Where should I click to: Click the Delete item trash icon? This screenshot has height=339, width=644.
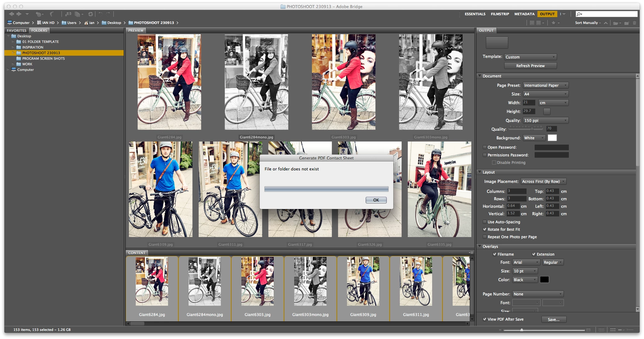point(634,23)
